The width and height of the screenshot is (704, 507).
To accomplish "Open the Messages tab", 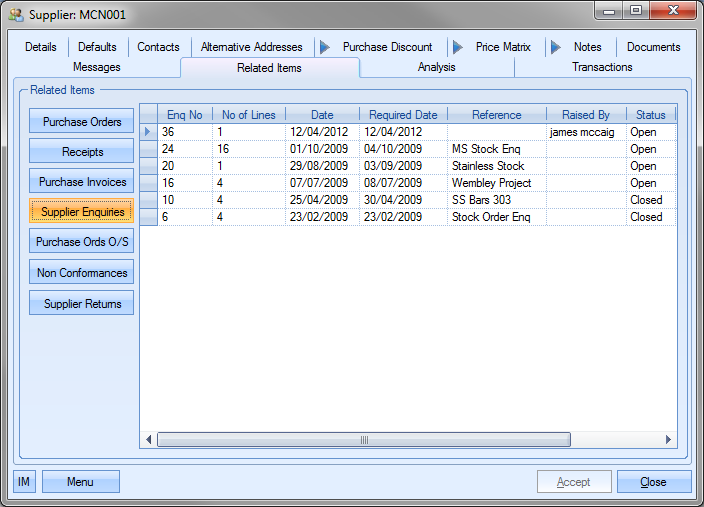I will pos(97,67).
